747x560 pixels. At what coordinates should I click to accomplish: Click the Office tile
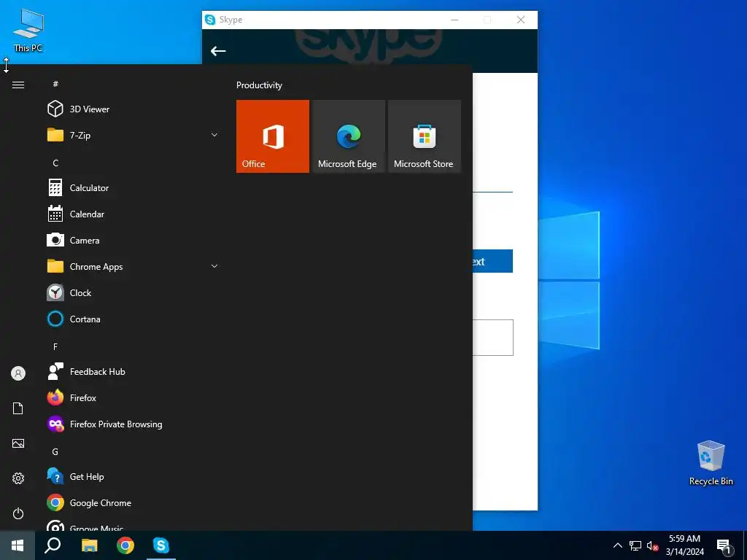(273, 136)
